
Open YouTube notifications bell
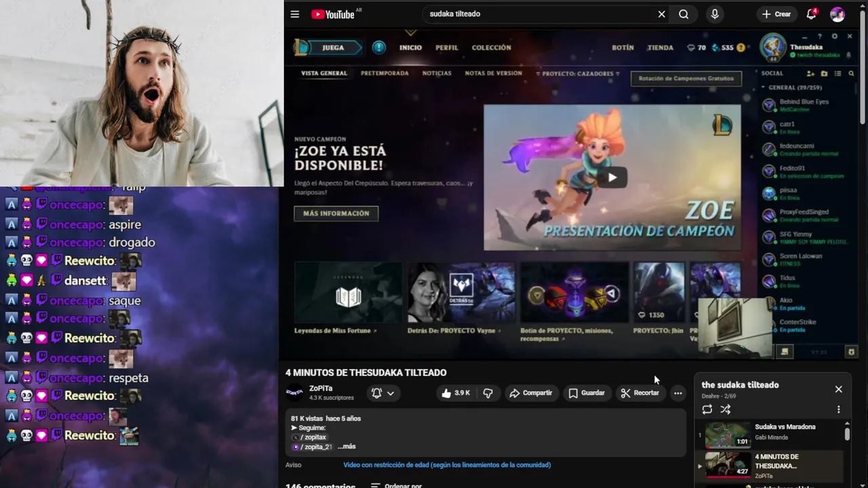(811, 14)
